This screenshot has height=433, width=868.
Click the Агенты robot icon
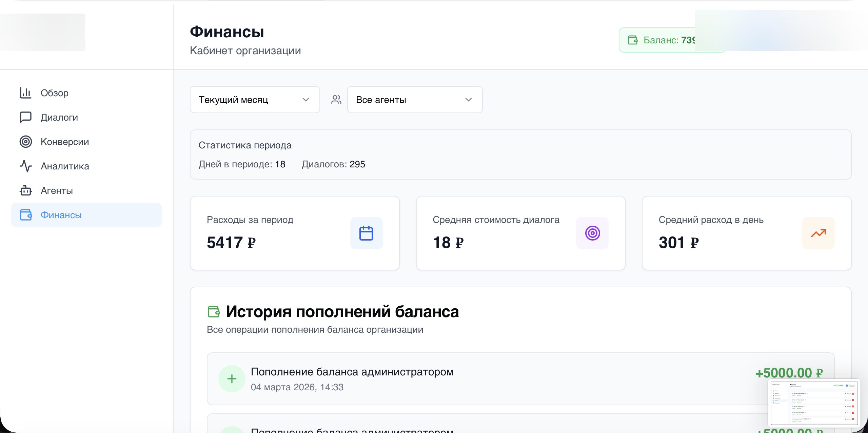click(x=25, y=190)
